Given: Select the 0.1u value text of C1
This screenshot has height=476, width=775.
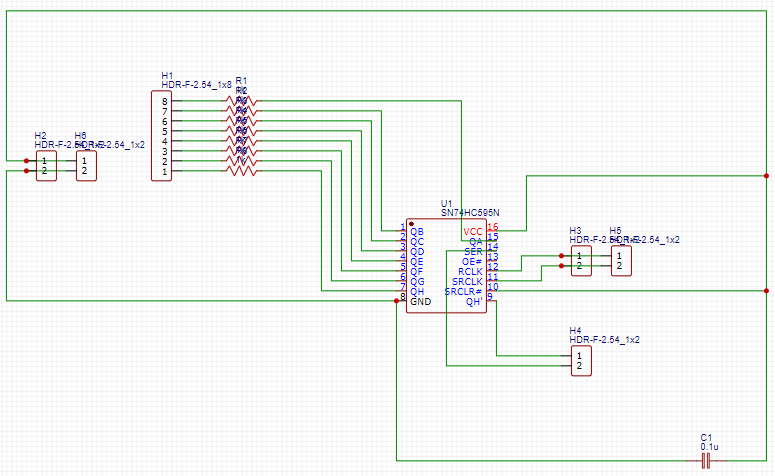Looking at the screenshot, I should [x=709, y=447].
